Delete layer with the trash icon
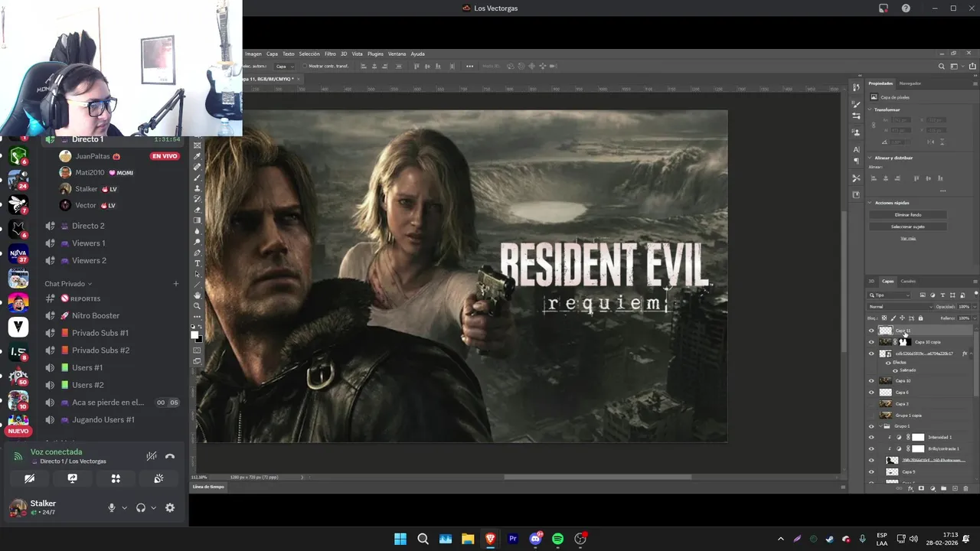Viewport: 980px width, 551px height. point(965,488)
